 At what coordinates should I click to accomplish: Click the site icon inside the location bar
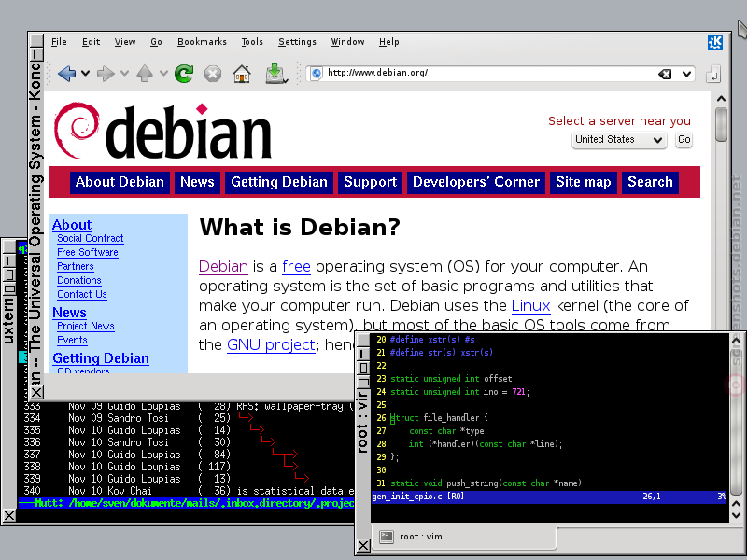tap(316, 74)
